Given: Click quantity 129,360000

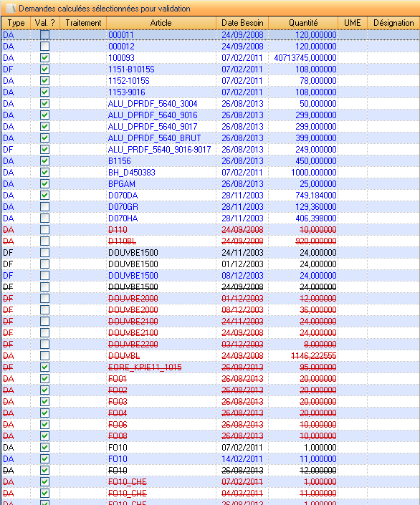Looking at the screenshot, I should tap(316, 207).
